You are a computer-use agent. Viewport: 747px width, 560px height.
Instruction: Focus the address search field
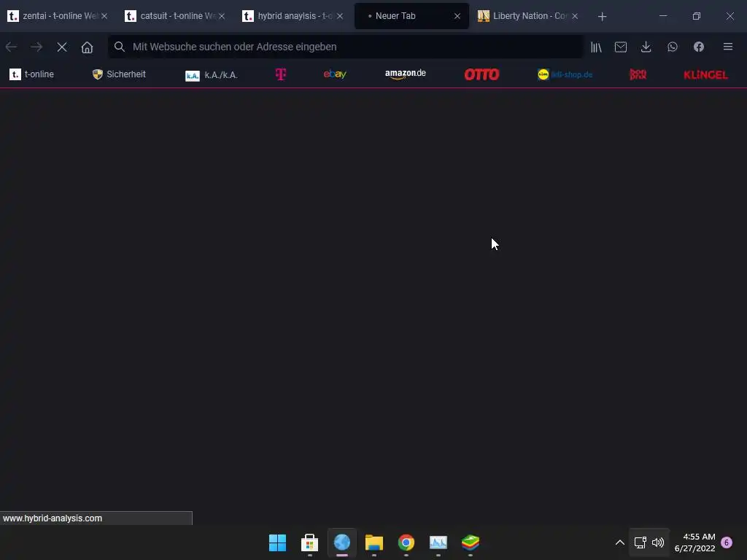pos(345,47)
